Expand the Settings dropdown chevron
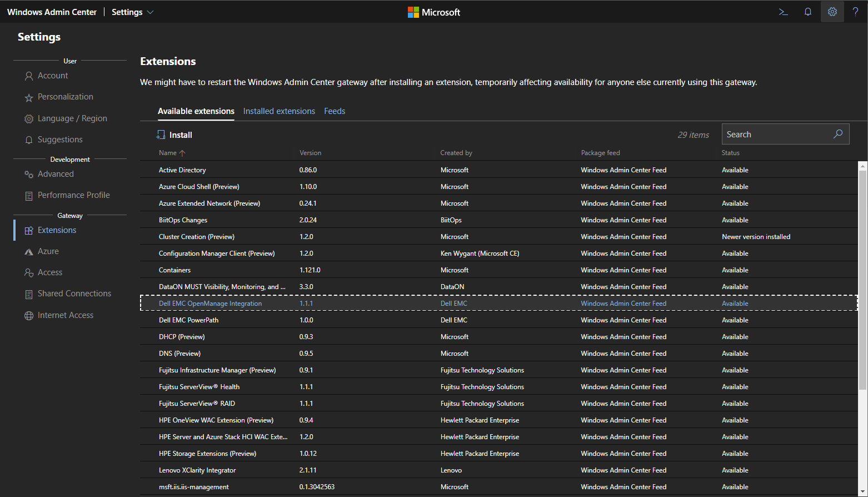 (150, 12)
